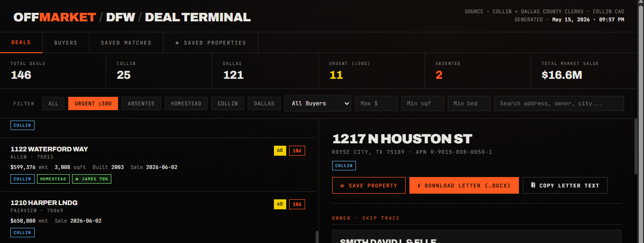Filter deals by DALLAS county
This screenshot has width=644, height=243.
(x=264, y=103)
